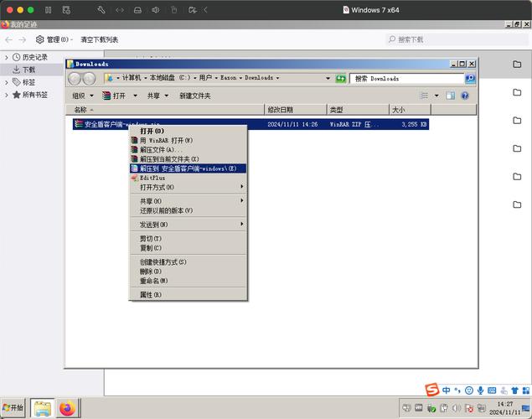Screen dimensions: 532x419
Task: Expand the 所有书签 tree item
Action: click(7, 95)
